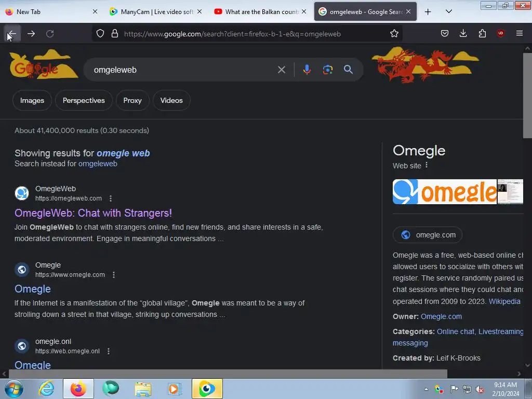Click the vertical page scrollbar thumb
Screen dimensions: 532x399
coord(527,96)
